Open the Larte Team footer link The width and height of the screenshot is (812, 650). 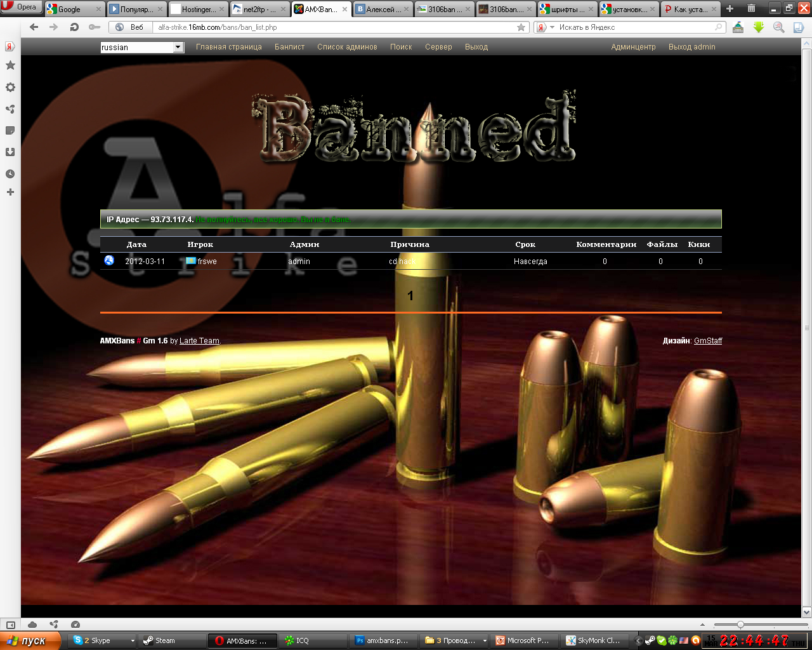click(199, 341)
